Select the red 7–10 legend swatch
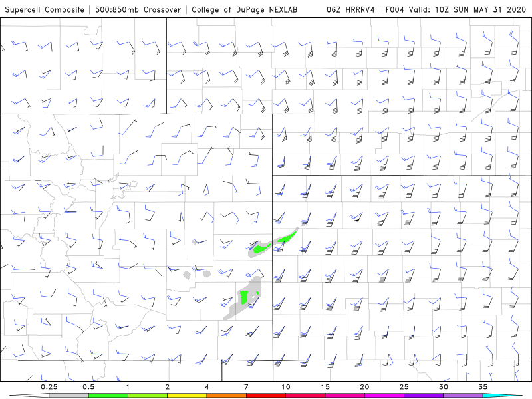 click(266, 396)
